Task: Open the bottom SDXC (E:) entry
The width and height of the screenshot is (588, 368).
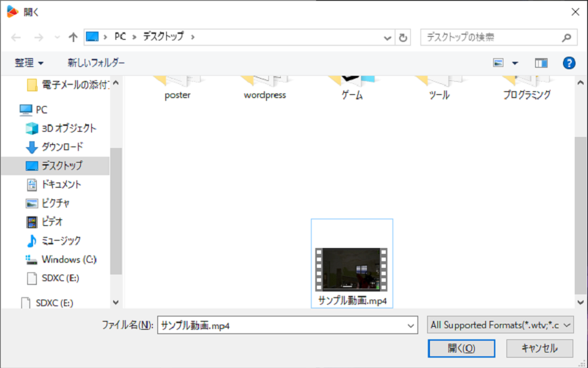Action: pos(47,302)
